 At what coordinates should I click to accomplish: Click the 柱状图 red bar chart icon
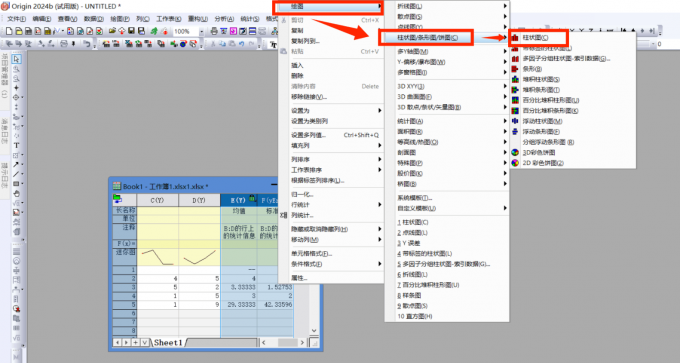click(x=515, y=38)
